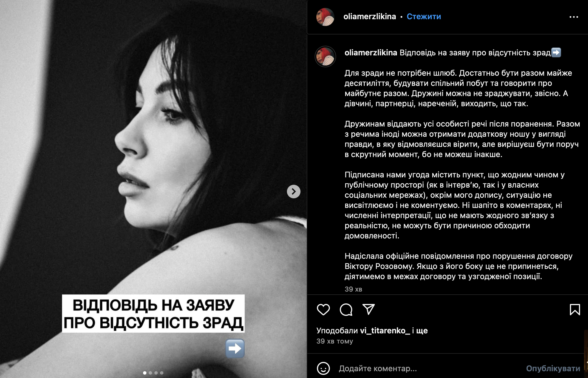Post the comment with Опублікувати
The height and width of the screenshot is (378, 588).
[x=553, y=368]
